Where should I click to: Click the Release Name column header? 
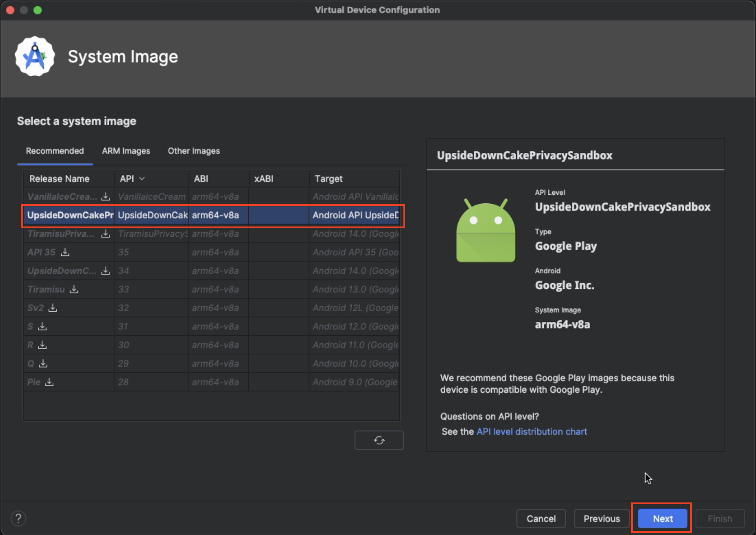coord(69,178)
